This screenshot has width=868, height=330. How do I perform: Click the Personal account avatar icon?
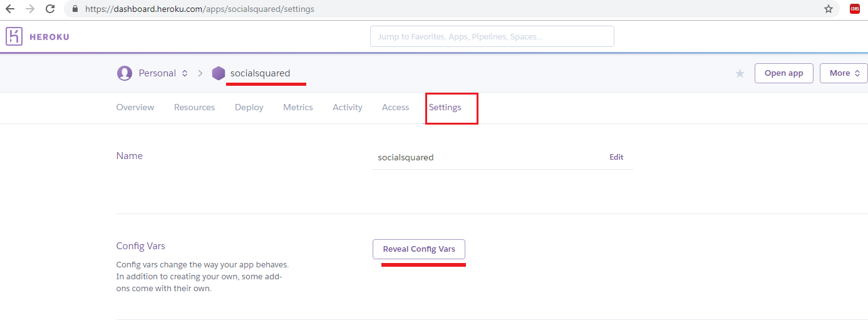click(x=125, y=73)
